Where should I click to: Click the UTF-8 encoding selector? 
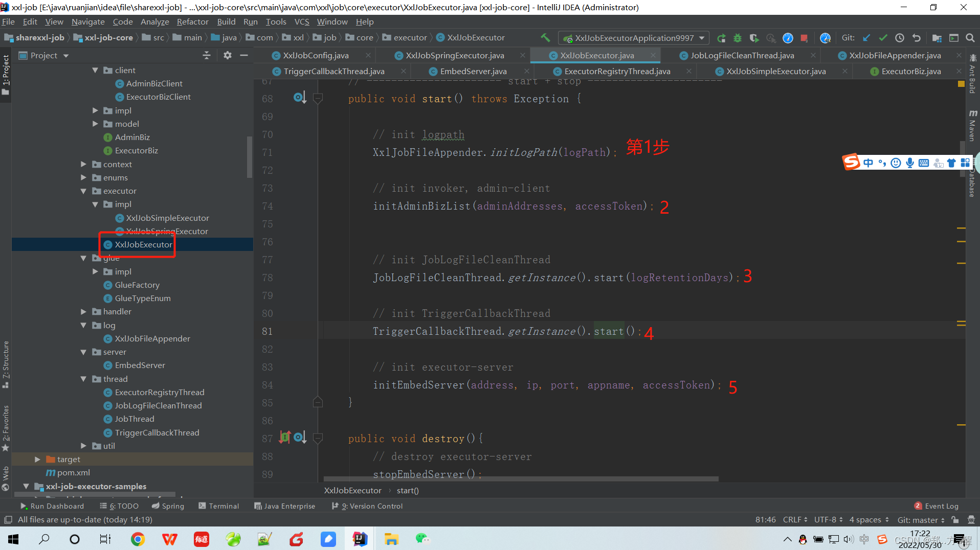[828, 519]
